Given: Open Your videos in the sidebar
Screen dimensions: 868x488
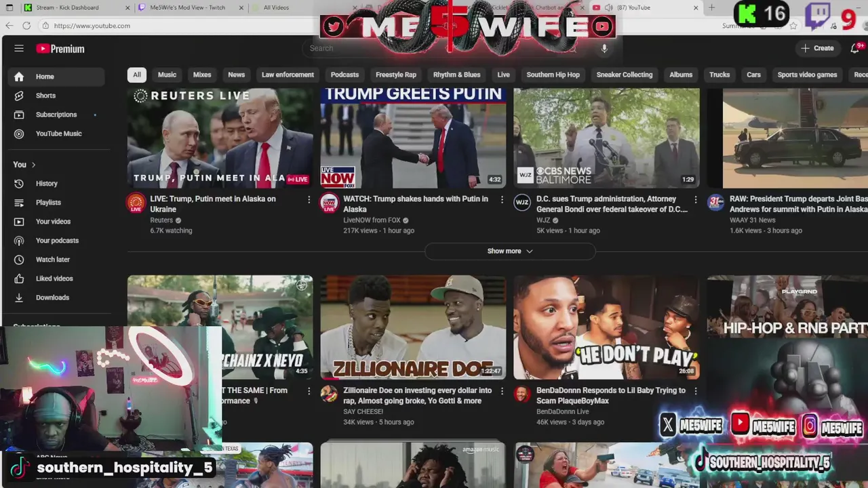Looking at the screenshot, I should [x=57, y=222].
